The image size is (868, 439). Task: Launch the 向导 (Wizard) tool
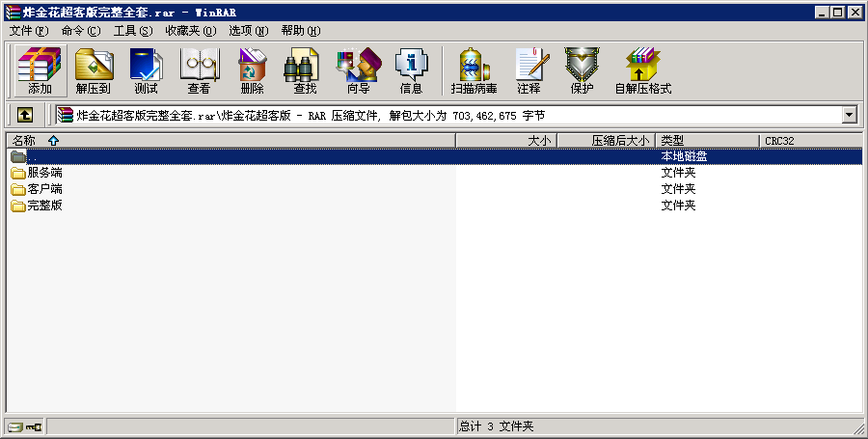(358, 70)
